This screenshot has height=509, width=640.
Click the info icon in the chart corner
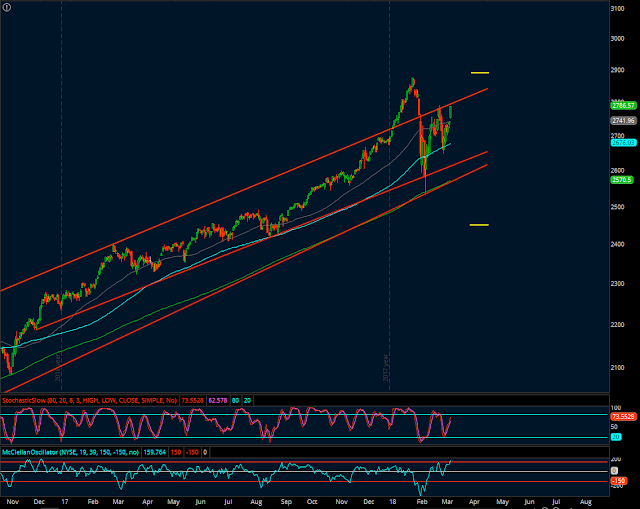click(x=7, y=7)
